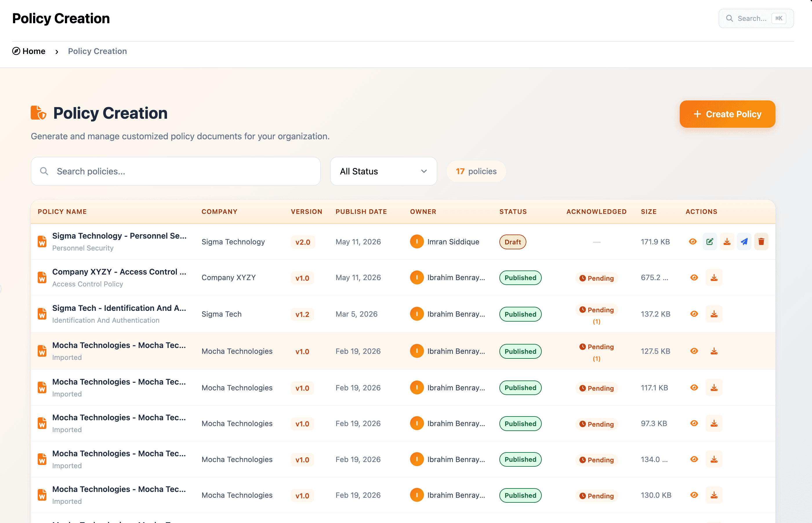This screenshot has width=812, height=523.
Task: Click the Size column header
Action: click(648, 212)
